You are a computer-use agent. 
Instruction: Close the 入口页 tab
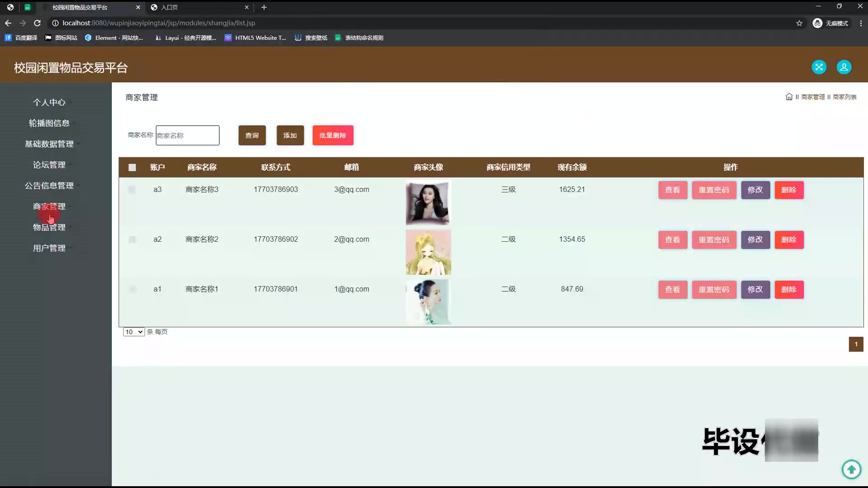click(246, 7)
